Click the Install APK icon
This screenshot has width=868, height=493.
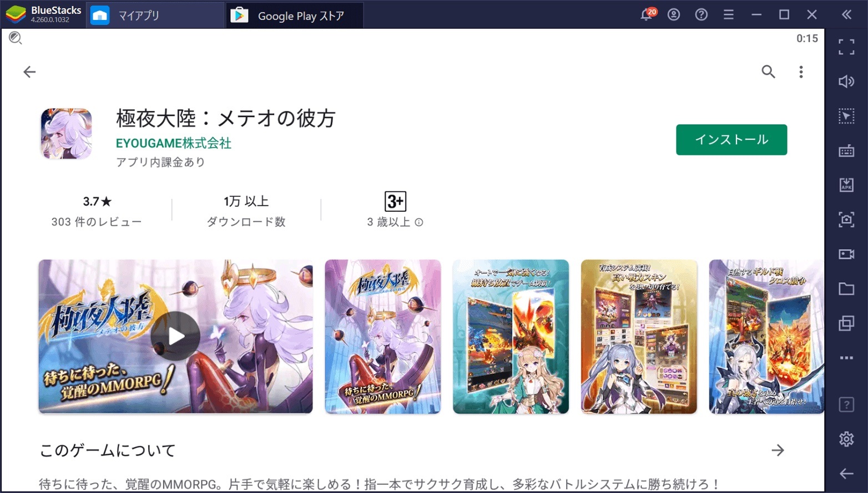coord(846,185)
